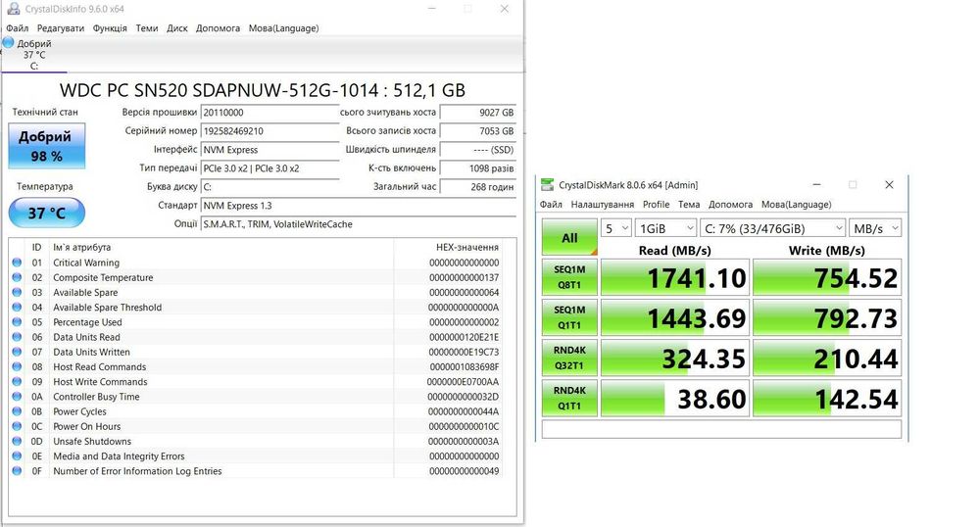Image resolution: width=980 pixels, height=527 pixels.
Task: Click status orb of Data Units Read row
Action: pyautogui.click(x=17, y=337)
